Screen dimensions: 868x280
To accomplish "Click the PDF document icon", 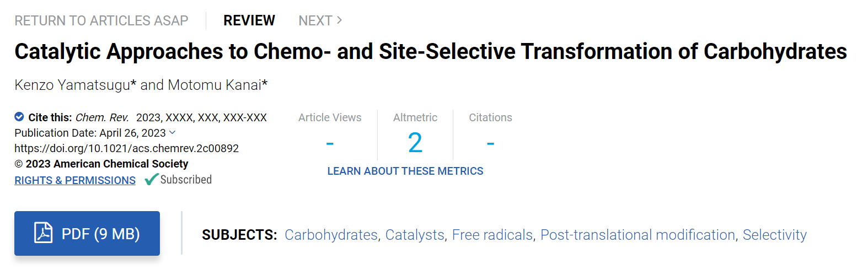I will point(43,233).
